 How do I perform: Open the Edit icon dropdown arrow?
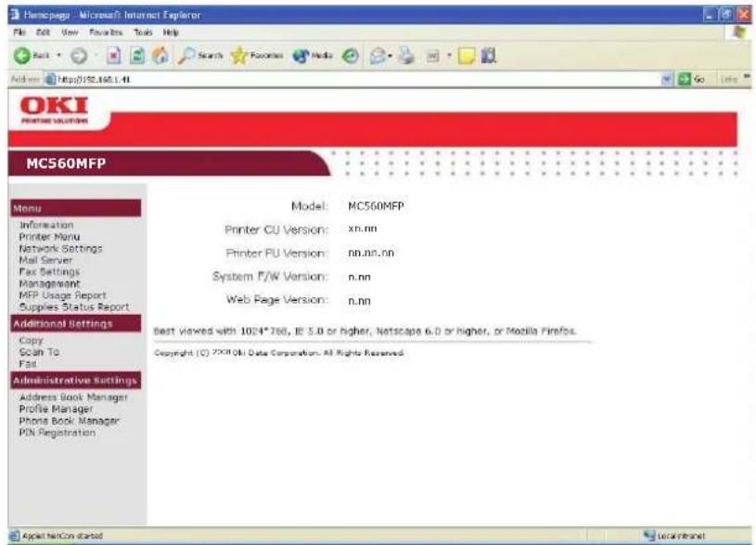pos(448,56)
